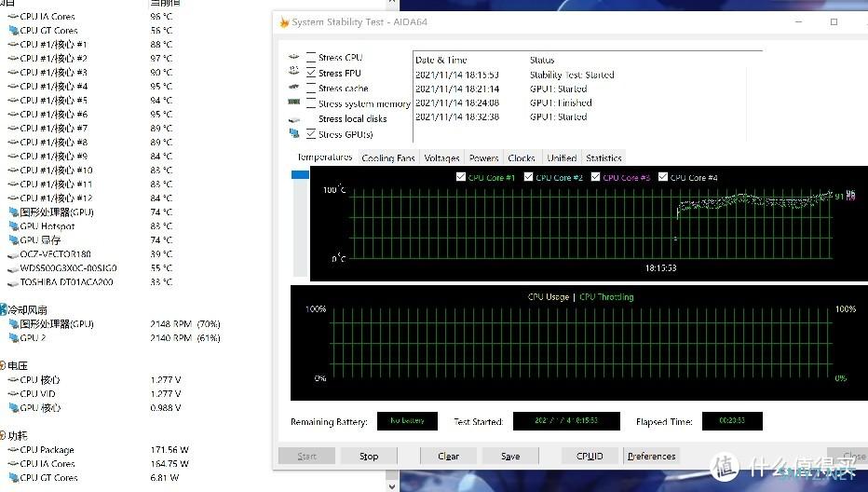Open the Powers tab
Viewport: 868px width, 492px height.
pos(483,157)
